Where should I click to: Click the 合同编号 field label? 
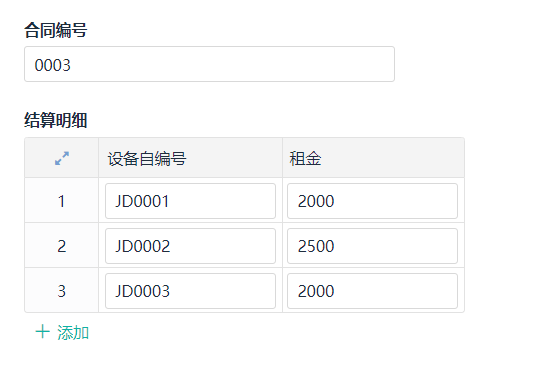[56, 30]
